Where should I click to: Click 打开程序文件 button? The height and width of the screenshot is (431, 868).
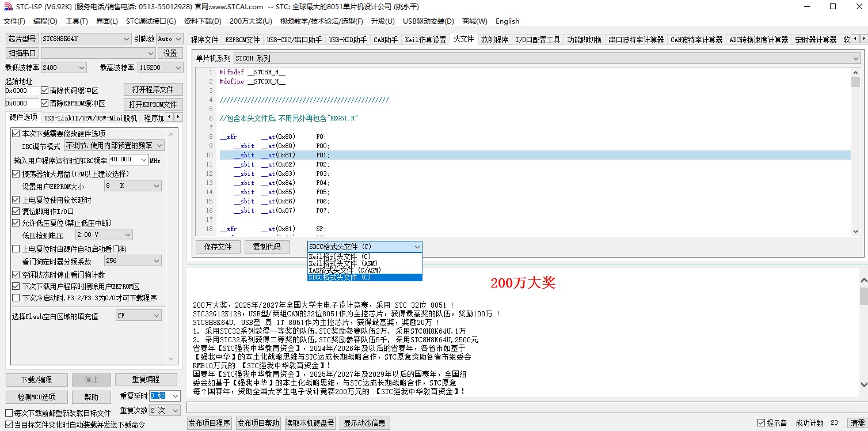153,90
